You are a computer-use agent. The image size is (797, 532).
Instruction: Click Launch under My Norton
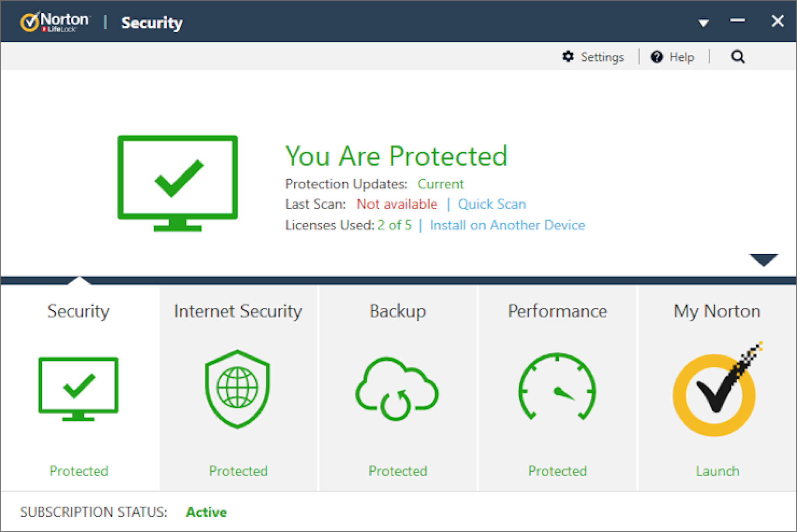point(717,471)
